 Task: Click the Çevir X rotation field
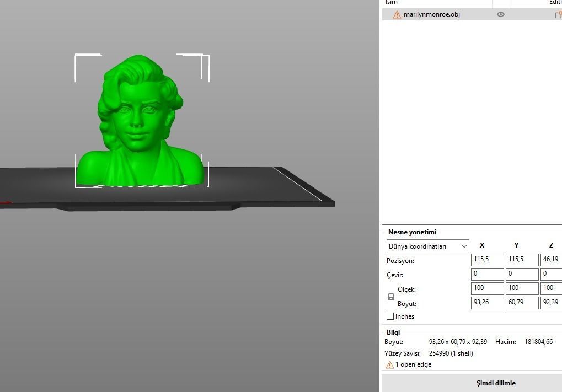487,274
